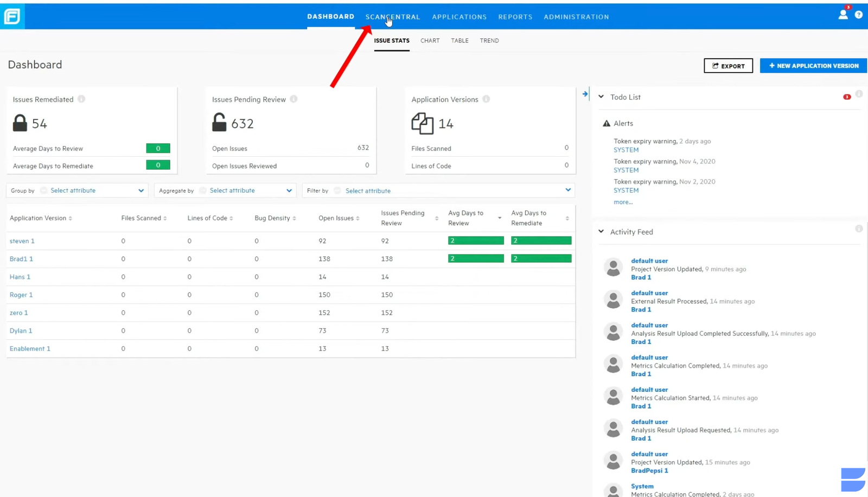The width and height of the screenshot is (868, 497).
Task: Open the Brad1 1 application version link
Action: click(21, 259)
